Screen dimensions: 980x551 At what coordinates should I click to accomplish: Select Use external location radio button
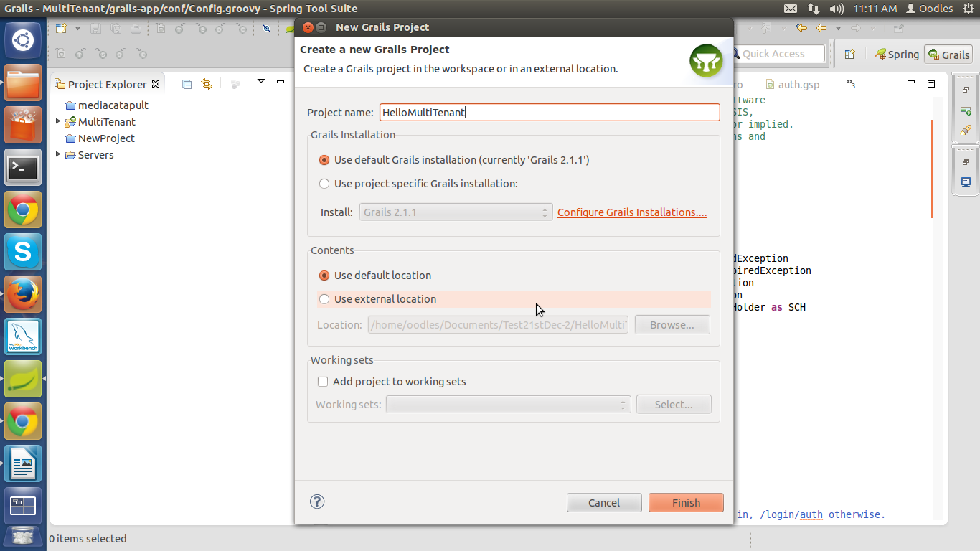(324, 299)
